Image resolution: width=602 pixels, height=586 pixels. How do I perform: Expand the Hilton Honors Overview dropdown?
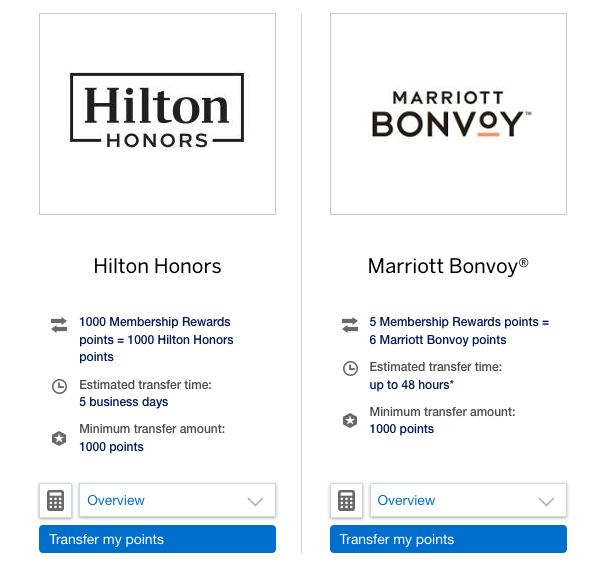177,500
